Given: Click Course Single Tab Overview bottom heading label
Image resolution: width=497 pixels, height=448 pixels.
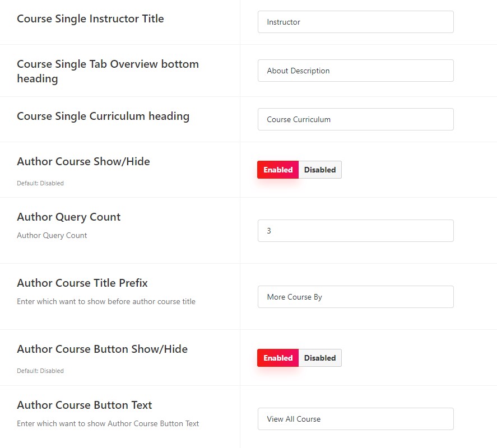Looking at the screenshot, I should 108,71.
